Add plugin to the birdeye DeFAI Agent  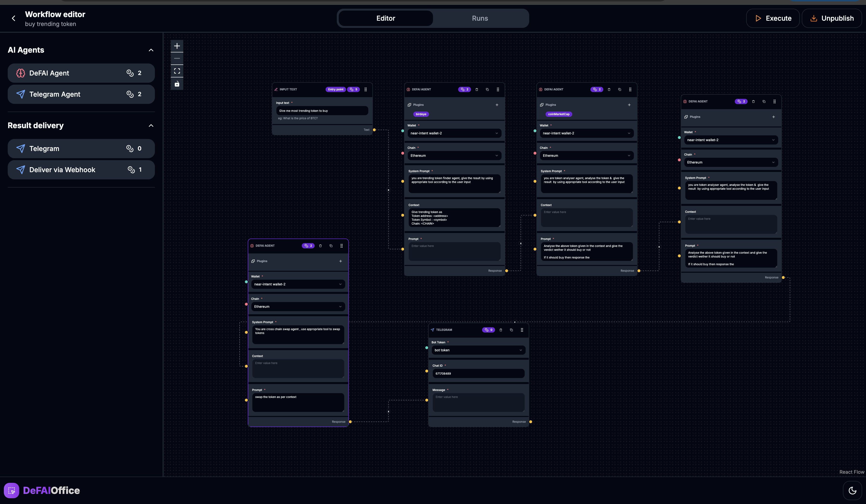(x=497, y=105)
